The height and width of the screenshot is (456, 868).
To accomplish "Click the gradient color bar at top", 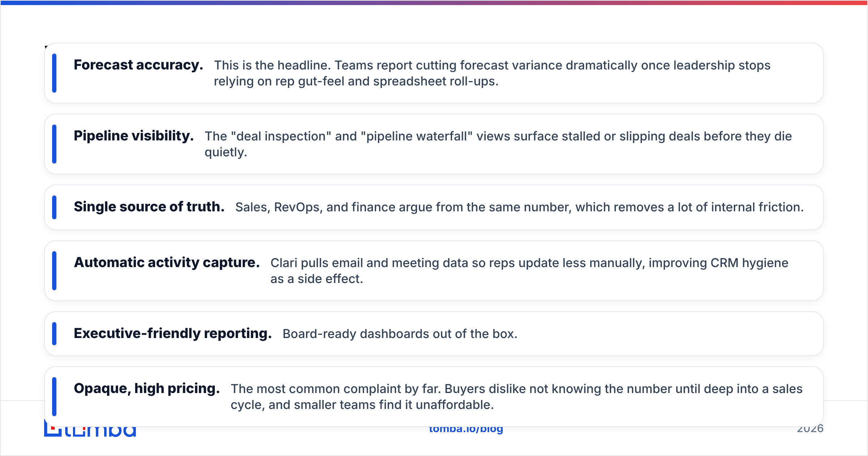I will click(x=434, y=3).
